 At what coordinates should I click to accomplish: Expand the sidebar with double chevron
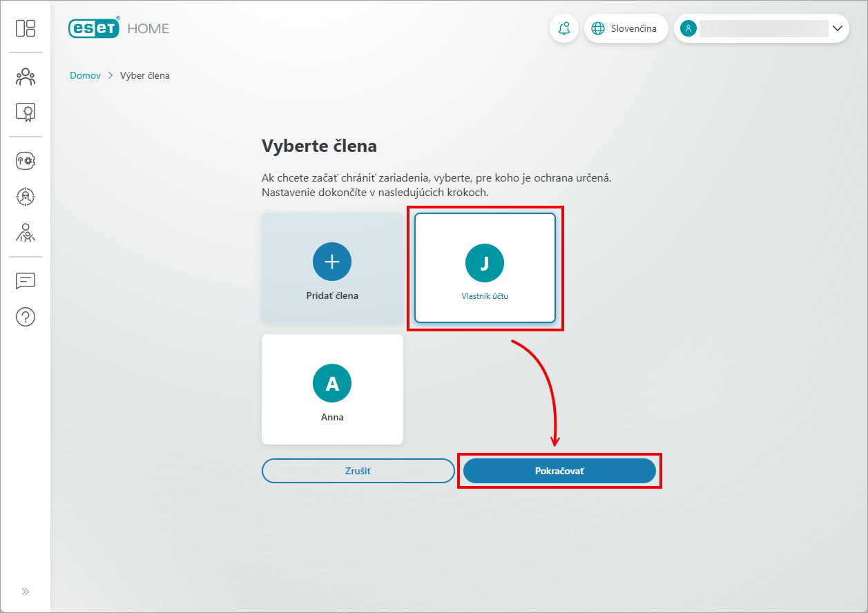(x=26, y=592)
